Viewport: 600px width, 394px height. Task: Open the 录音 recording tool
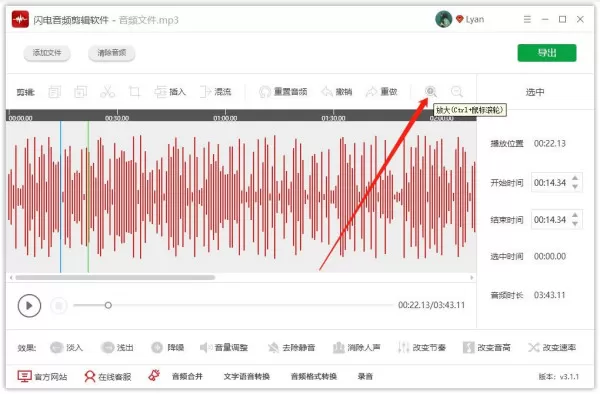[x=365, y=376]
